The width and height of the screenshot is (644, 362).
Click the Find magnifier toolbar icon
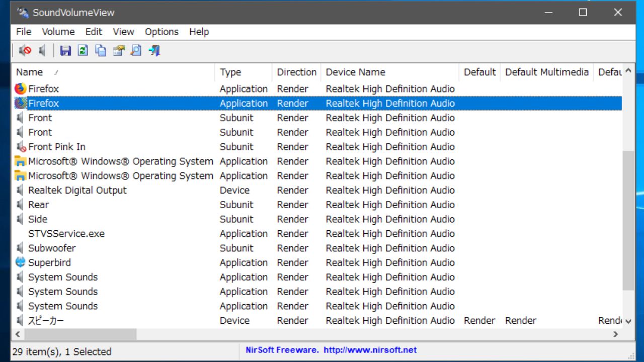click(x=136, y=50)
